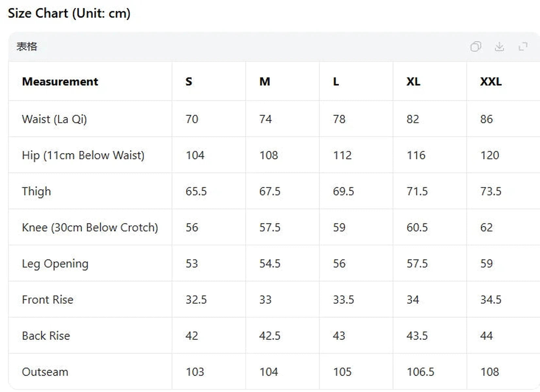Select the XXL size column header

tap(491, 82)
